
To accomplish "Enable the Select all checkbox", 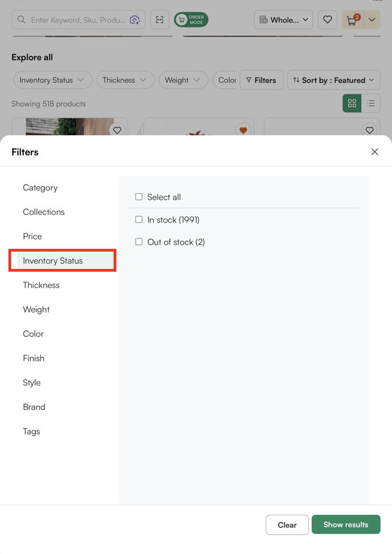I will pyautogui.click(x=139, y=197).
